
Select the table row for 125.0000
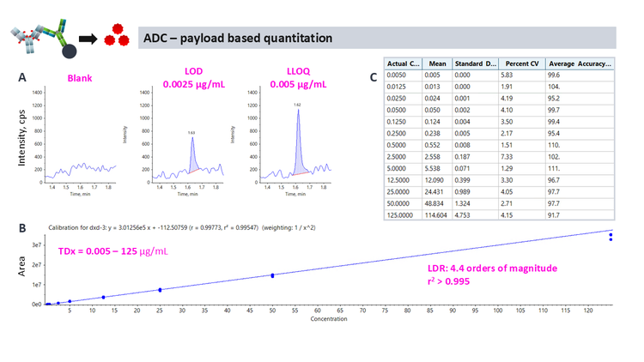point(501,212)
